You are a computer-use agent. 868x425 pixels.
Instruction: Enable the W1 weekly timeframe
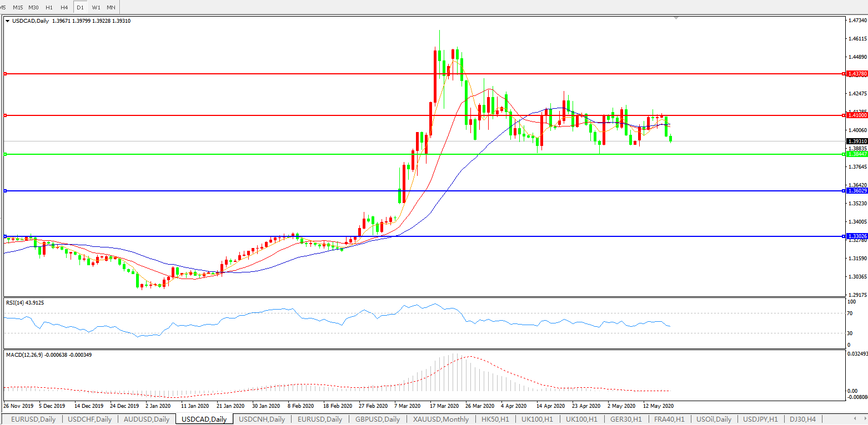96,7
